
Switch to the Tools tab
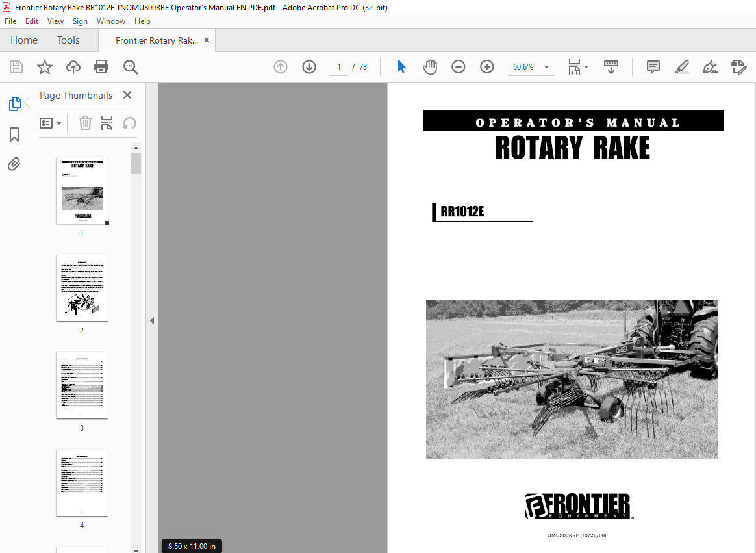(68, 40)
